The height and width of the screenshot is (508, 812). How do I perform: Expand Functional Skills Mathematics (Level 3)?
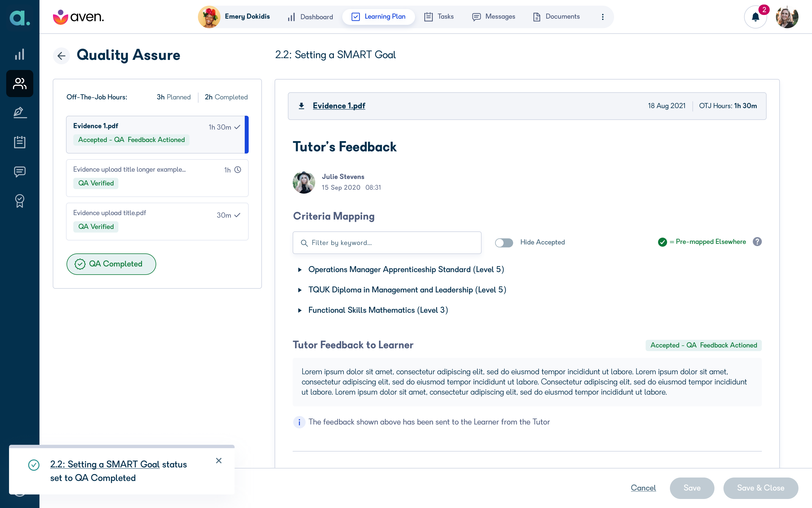point(300,310)
